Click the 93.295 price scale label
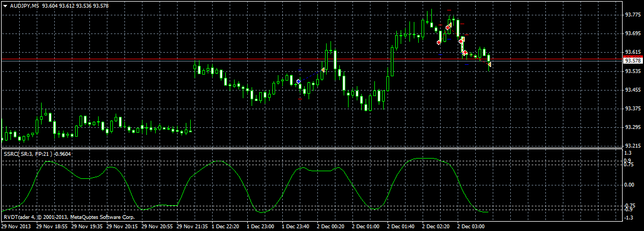Viewport: 644px width, 231px height. pyautogui.click(x=632, y=127)
